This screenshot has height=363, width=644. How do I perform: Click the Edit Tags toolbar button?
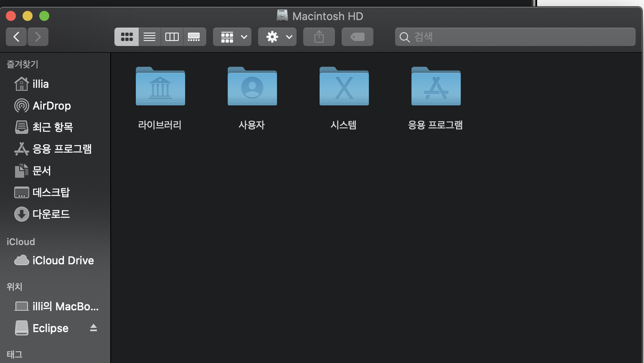[357, 37]
